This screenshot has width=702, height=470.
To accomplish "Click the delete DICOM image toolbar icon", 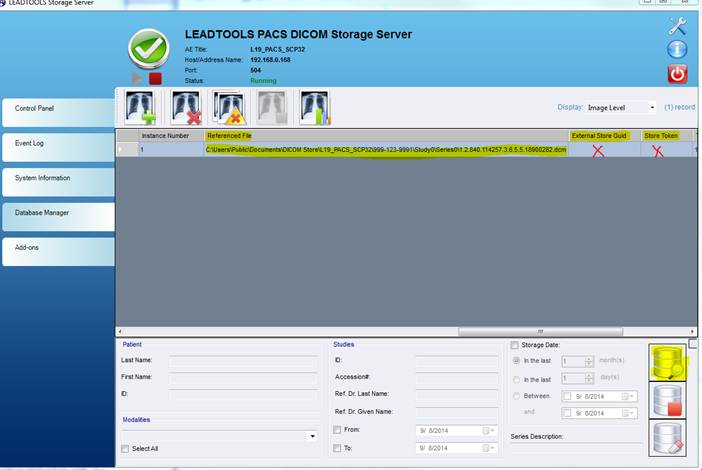I will pyautogui.click(x=185, y=107).
